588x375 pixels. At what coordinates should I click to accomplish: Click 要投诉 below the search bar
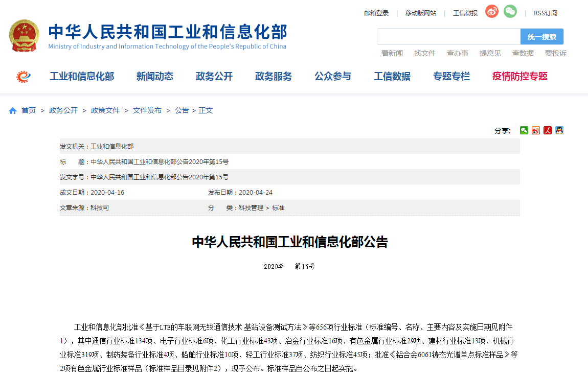555,53
